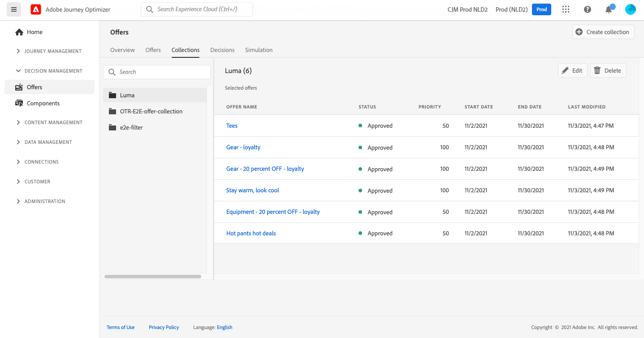Switch to the Decisions tab
644x338 pixels.
click(x=222, y=50)
